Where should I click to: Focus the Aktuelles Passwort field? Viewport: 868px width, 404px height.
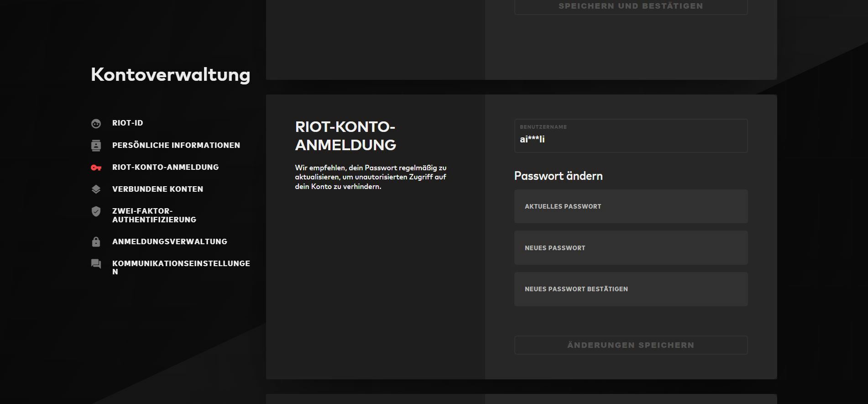pyautogui.click(x=631, y=206)
